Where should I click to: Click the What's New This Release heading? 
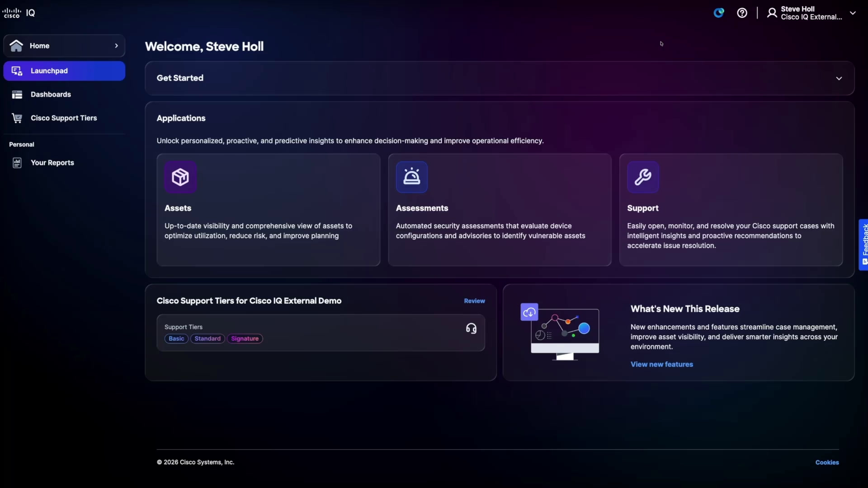[x=685, y=309]
